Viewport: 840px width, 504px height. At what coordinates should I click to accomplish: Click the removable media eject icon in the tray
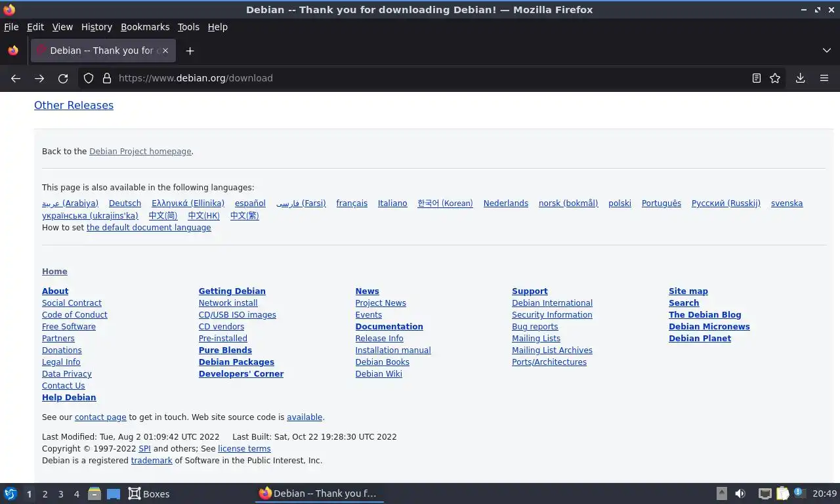(722, 493)
